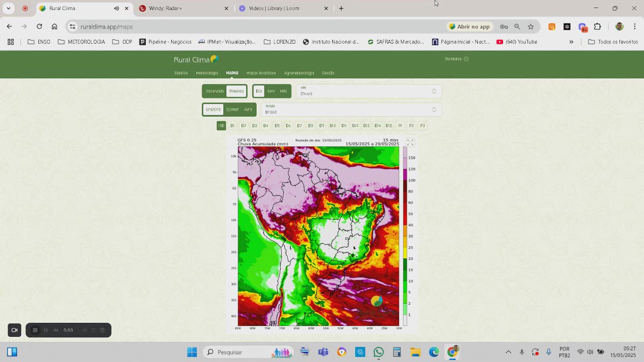This screenshot has width=644, height=362.
Task: Select the GFS/CFS model
Action: [x=213, y=110]
